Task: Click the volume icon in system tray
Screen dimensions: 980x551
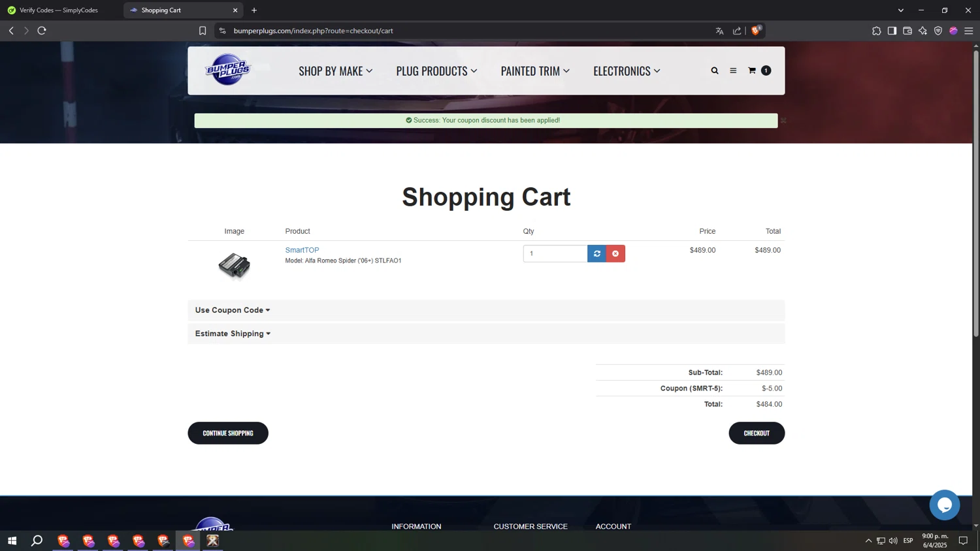Action: 893,541
